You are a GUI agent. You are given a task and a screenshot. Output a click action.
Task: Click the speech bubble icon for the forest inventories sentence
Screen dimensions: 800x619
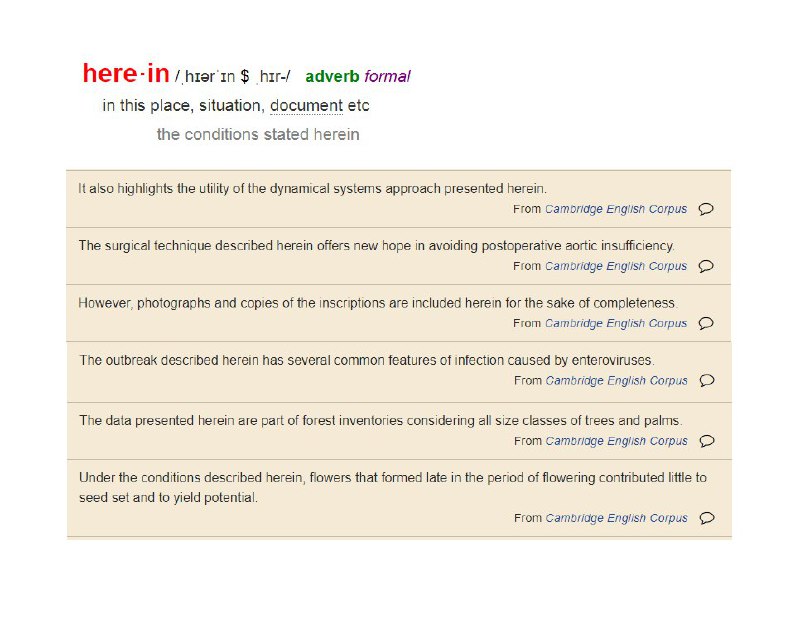[707, 440]
